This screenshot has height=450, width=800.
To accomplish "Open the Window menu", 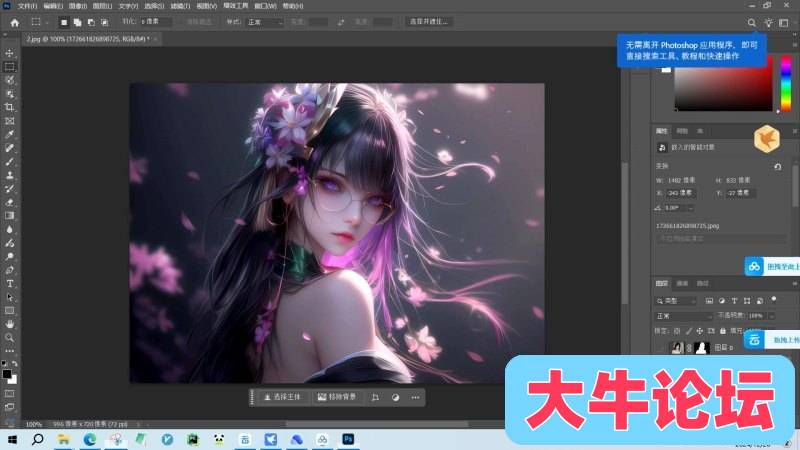I will [265, 6].
